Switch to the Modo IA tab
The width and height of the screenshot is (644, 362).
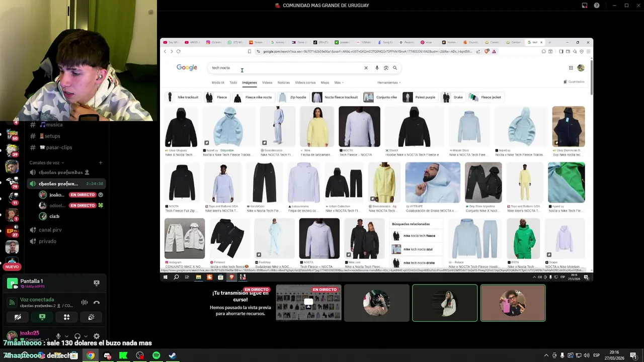[x=218, y=82]
